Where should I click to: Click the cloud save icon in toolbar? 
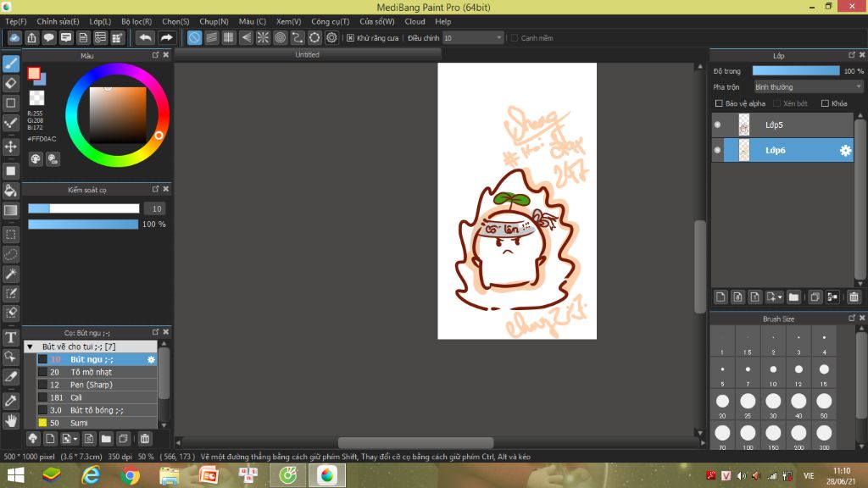[14, 37]
